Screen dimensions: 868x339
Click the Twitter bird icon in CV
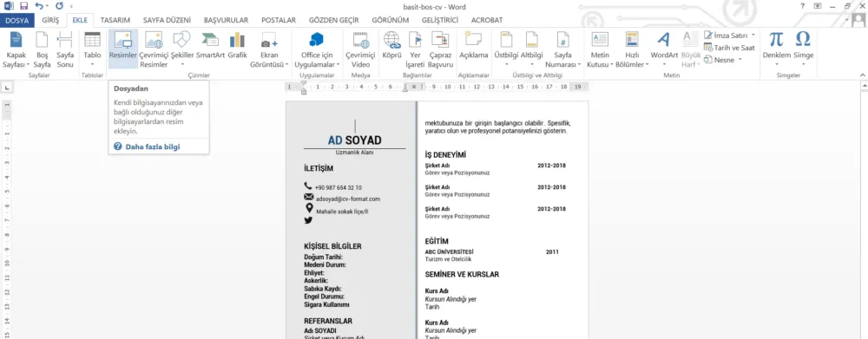pyautogui.click(x=309, y=220)
